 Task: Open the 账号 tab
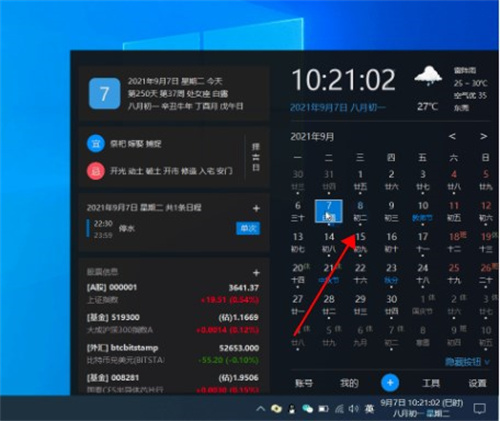[304, 383]
